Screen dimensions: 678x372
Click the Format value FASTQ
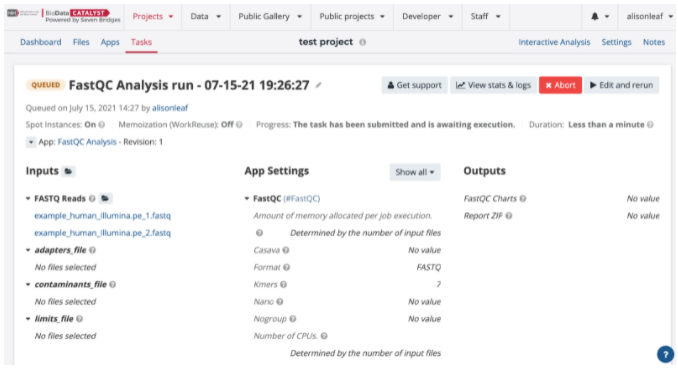[x=429, y=267]
